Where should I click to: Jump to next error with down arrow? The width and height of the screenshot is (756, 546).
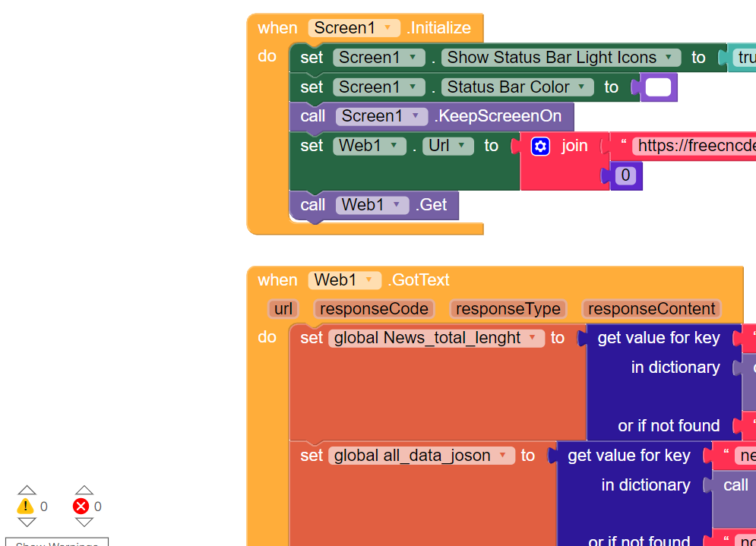(84, 522)
